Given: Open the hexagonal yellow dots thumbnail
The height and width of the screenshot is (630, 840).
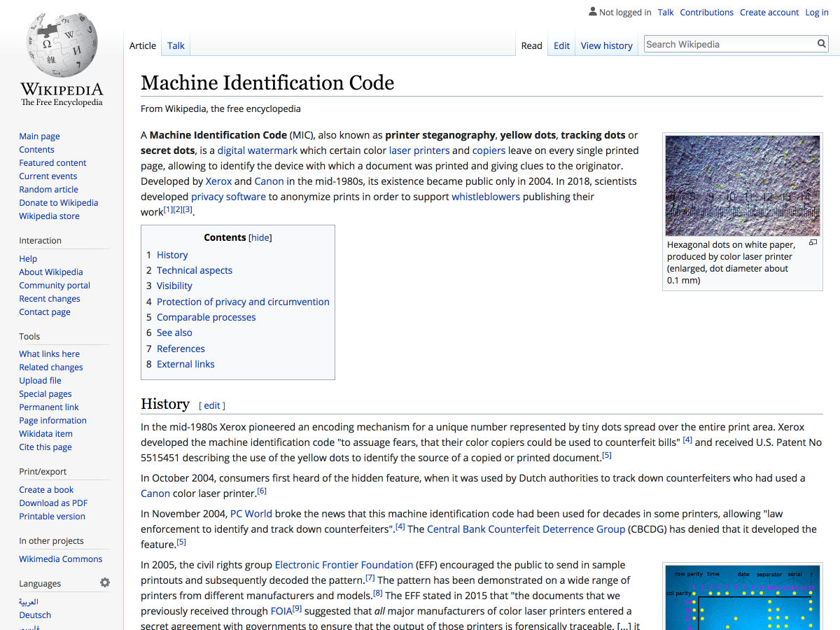Looking at the screenshot, I should [x=742, y=185].
